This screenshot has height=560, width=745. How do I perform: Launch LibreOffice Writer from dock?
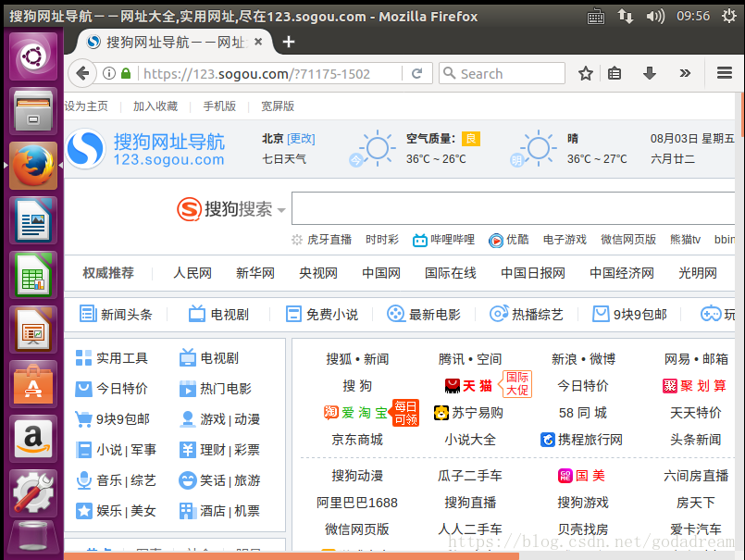click(32, 220)
